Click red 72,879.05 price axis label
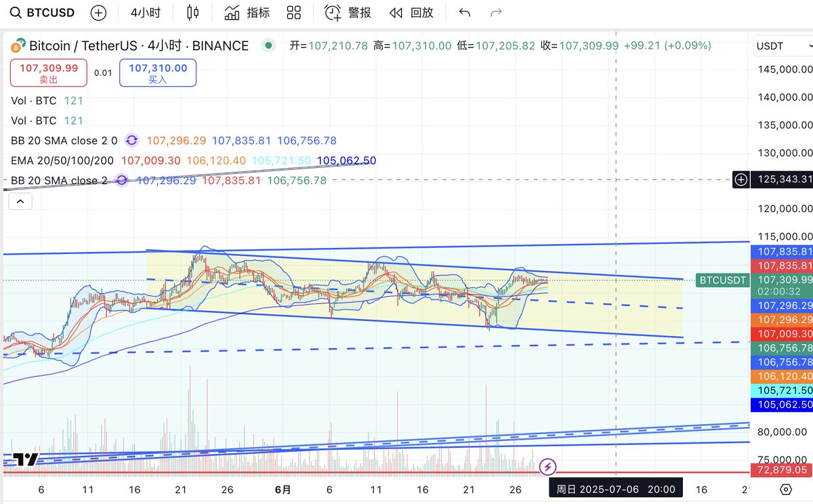The image size is (813, 504). click(x=782, y=469)
